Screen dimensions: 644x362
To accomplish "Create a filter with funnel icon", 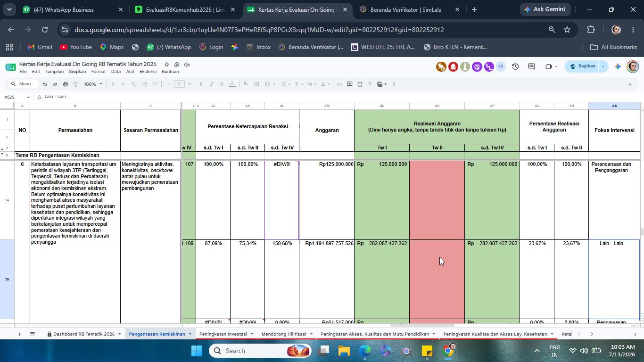I will 370,84.
